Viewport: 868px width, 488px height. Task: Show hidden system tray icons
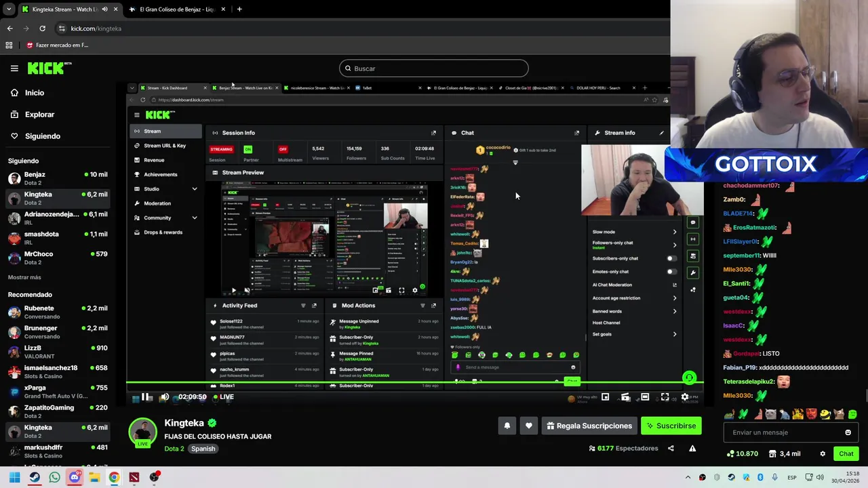pos(688,477)
